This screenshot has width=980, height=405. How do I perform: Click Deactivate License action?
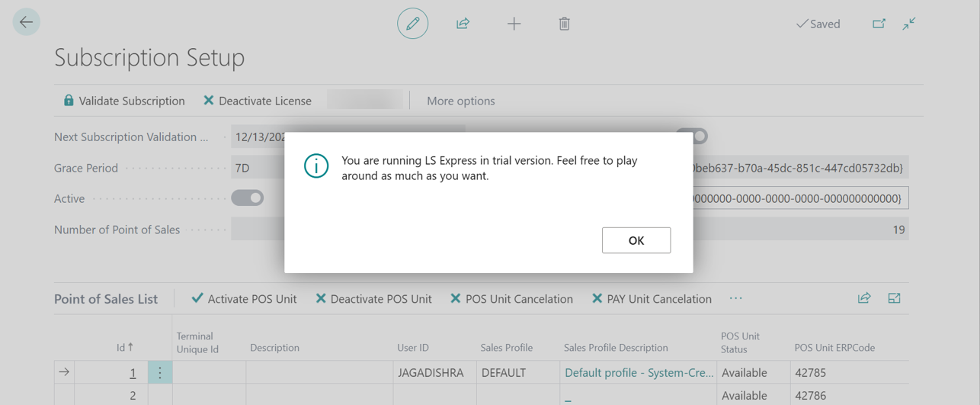tap(257, 101)
